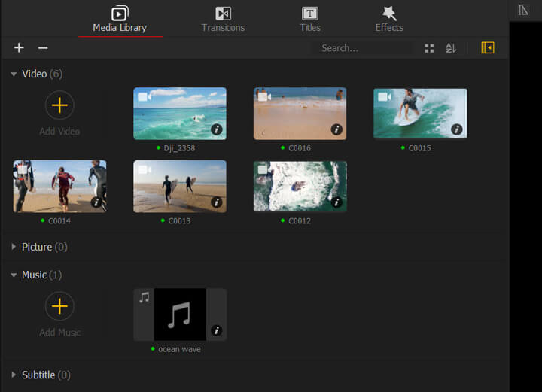
Task: Show info for the Dji_2358 clip
Action: pos(217,129)
